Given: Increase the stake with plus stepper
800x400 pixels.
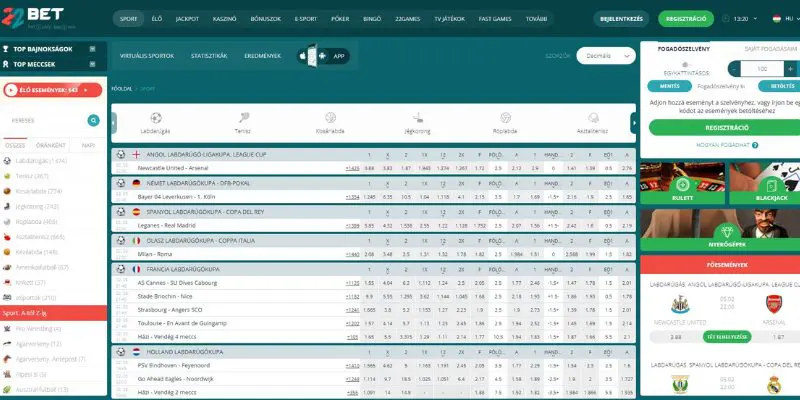Looking at the screenshot, I should click(790, 69).
